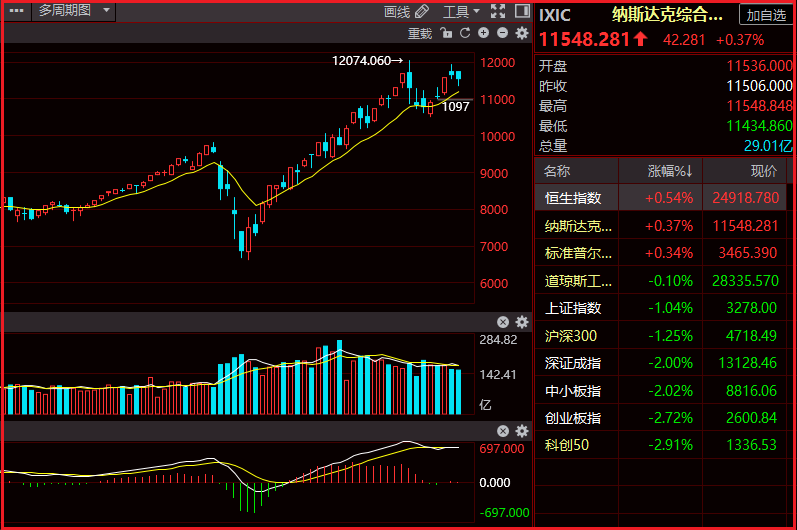Close the MACD indicator panel
Screen dimensions: 797x530
503,431
